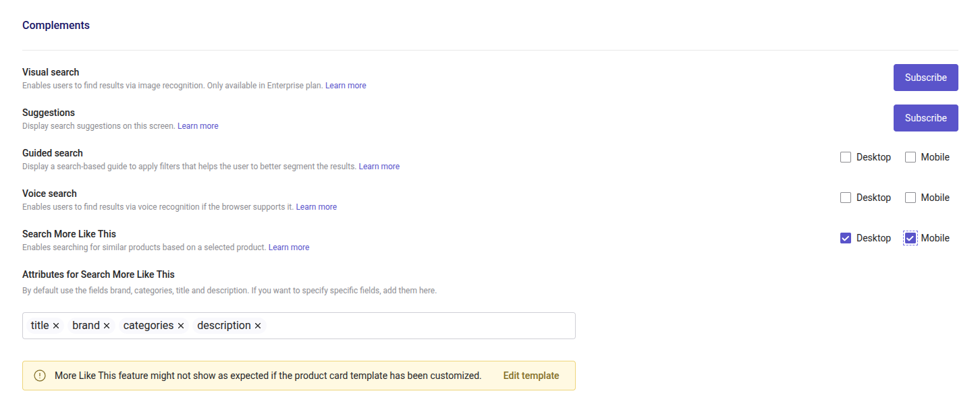Image resolution: width=980 pixels, height=412 pixels.
Task: Remove the description attribute chip
Action: tap(257, 325)
